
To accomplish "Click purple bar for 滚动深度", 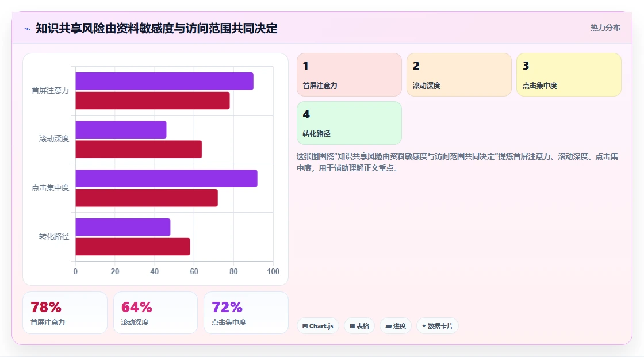I will coord(121,130).
